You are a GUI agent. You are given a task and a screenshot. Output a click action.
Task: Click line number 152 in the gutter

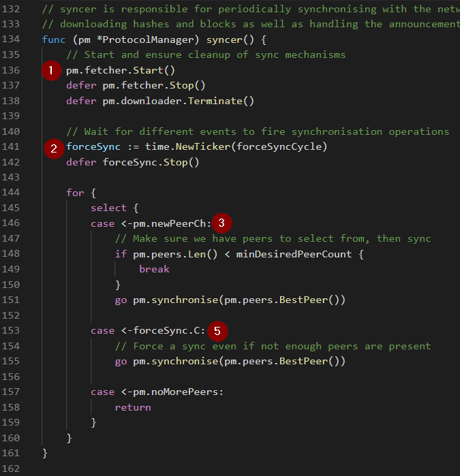[11, 315]
